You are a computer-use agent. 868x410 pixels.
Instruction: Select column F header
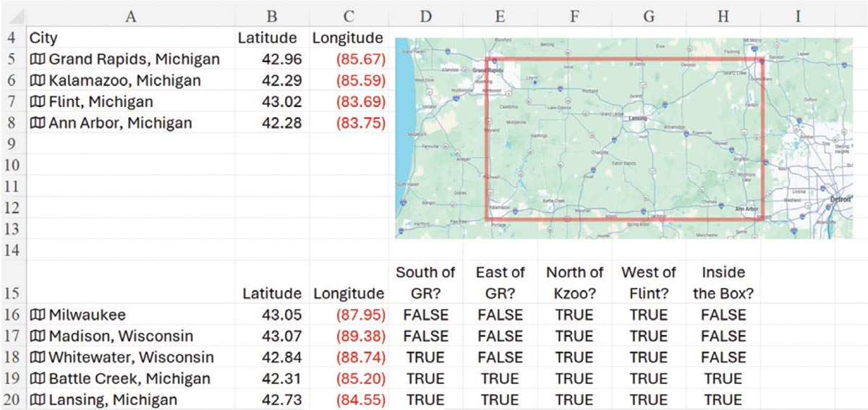pos(574,15)
